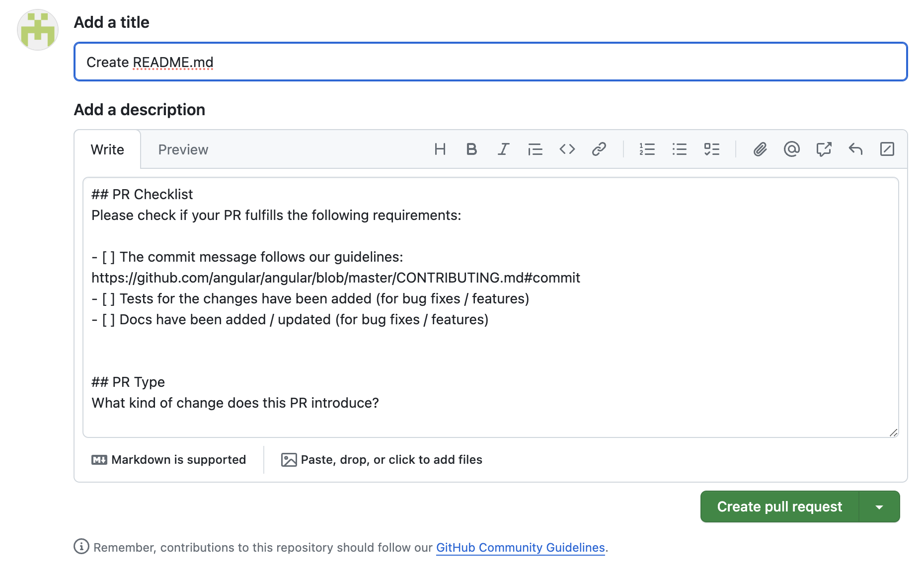Click the title input field
The height and width of the screenshot is (577, 924).
coord(490,62)
